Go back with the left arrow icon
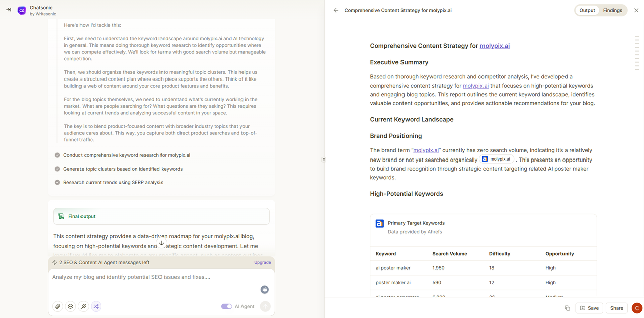The image size is (644, 318). point(336,10)
